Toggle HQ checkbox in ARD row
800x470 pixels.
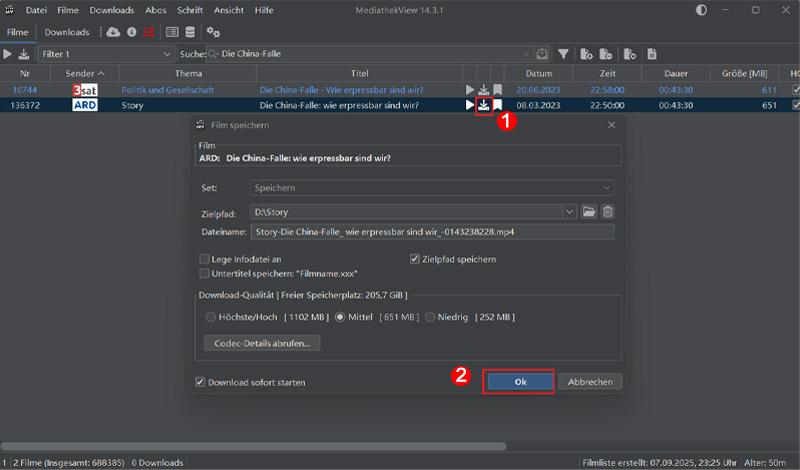click(x=795, y=105)
